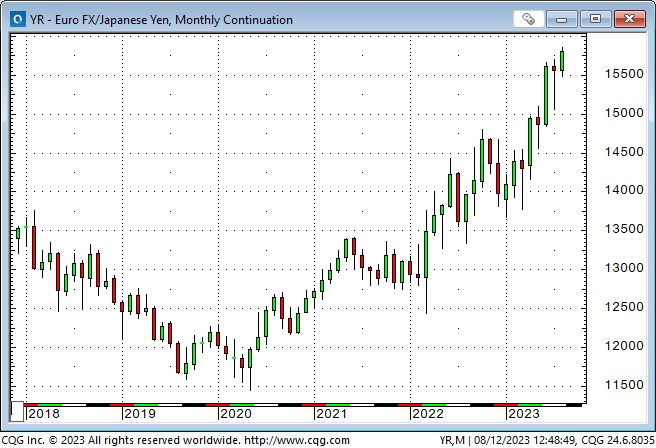656x448 pixels.
Task: Click the CQG chart icon in title bar
Action: point(18,19)
